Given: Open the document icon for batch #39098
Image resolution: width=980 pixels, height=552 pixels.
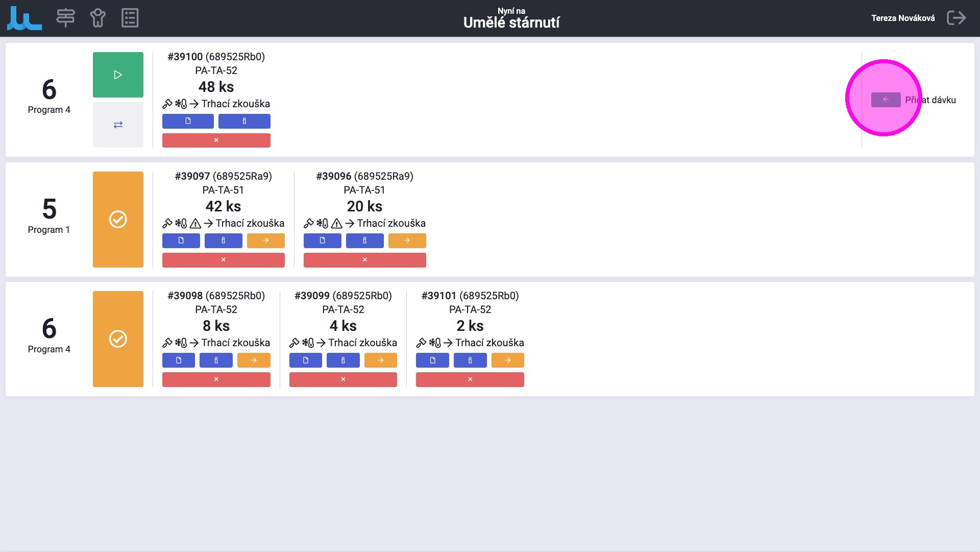Looking at the screenshot, I should point(179,360).
